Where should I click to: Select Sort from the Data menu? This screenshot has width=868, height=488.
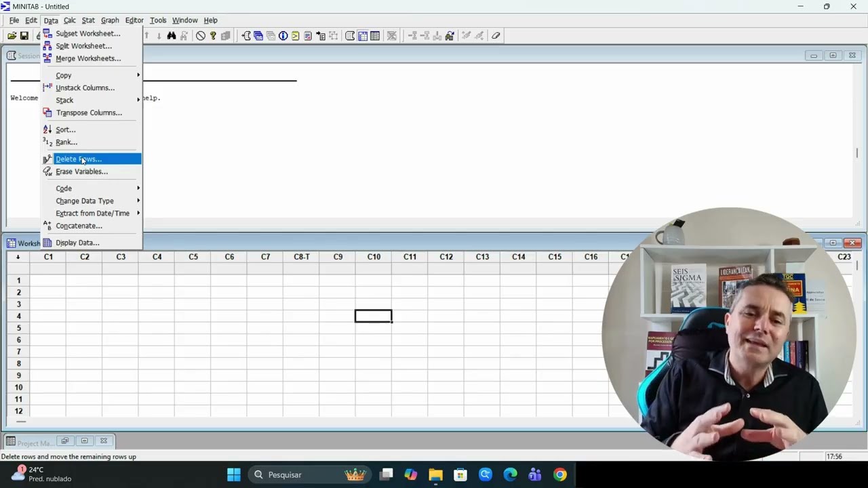pos(92,129)
